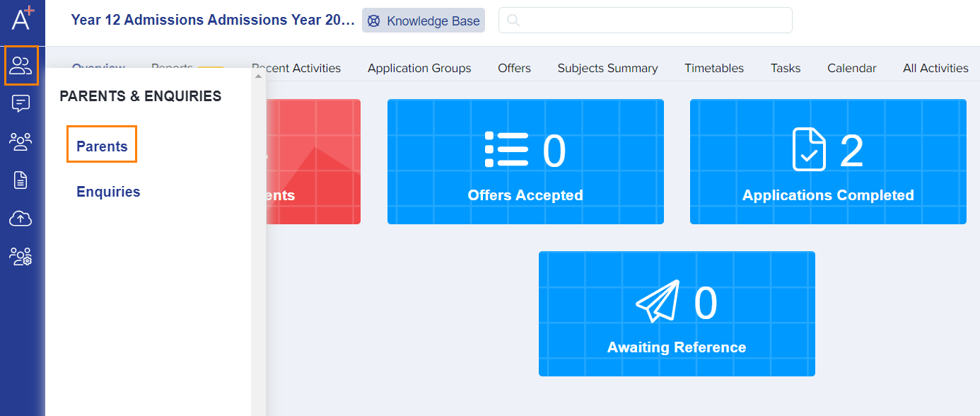Select Enquiries in the flyout menu
Image resolution: width=980 pixels, height=416 pixels.
(108, 192)
